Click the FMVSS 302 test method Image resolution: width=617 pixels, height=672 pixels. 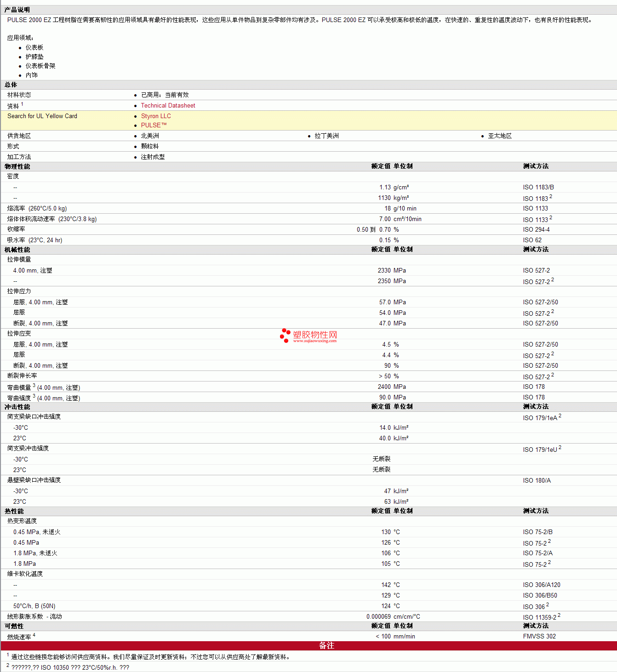[x=539, y=636]
